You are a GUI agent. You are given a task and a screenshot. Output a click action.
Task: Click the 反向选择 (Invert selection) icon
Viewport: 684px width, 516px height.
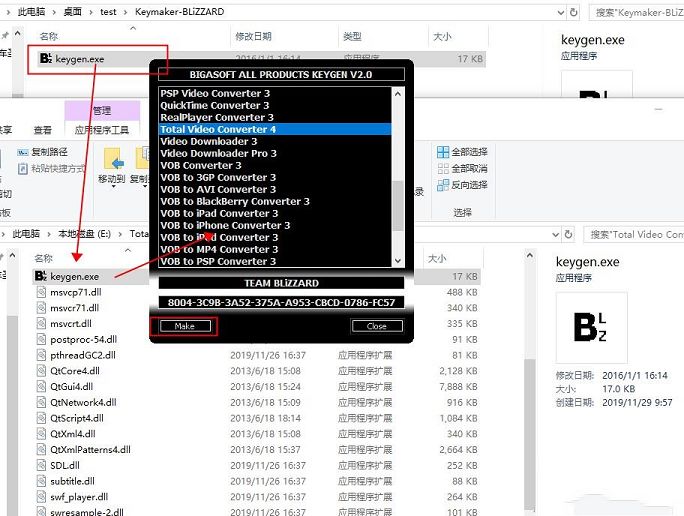coord(443,184)
